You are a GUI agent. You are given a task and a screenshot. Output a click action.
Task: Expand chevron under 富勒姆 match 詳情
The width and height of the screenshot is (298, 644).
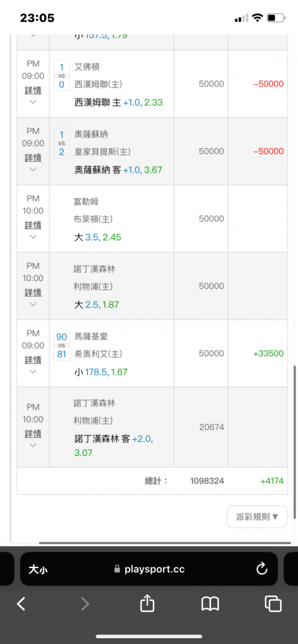point(33,236)
